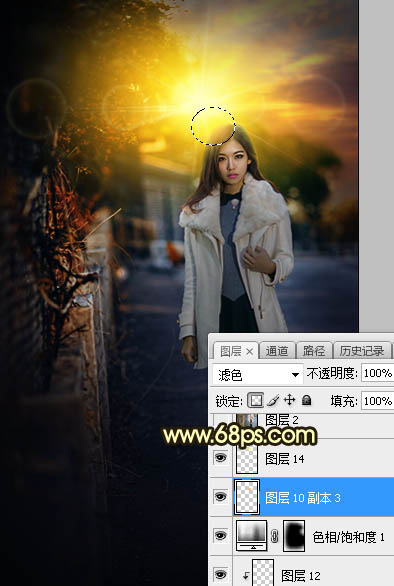Hide layer 图层 10 副本 3 via eye
This screenshot has height=586, width=394.
221,497
